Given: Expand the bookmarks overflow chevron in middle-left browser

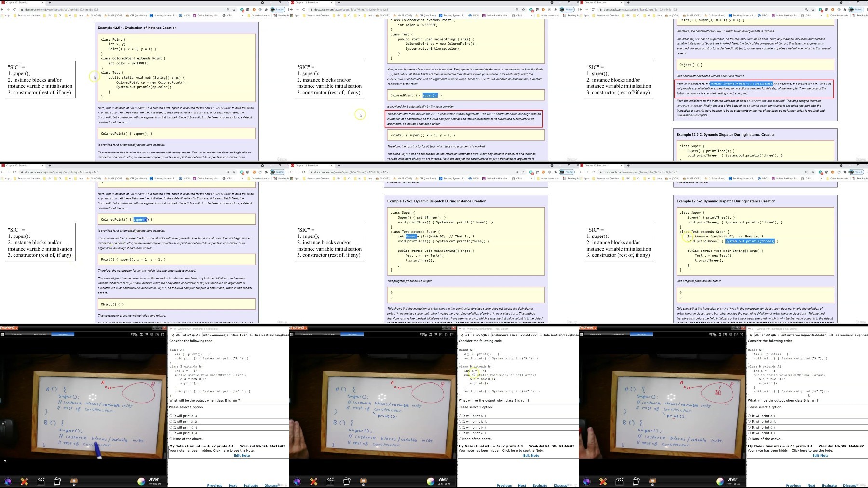Looking at the screenshot, I should pos(243,178).
